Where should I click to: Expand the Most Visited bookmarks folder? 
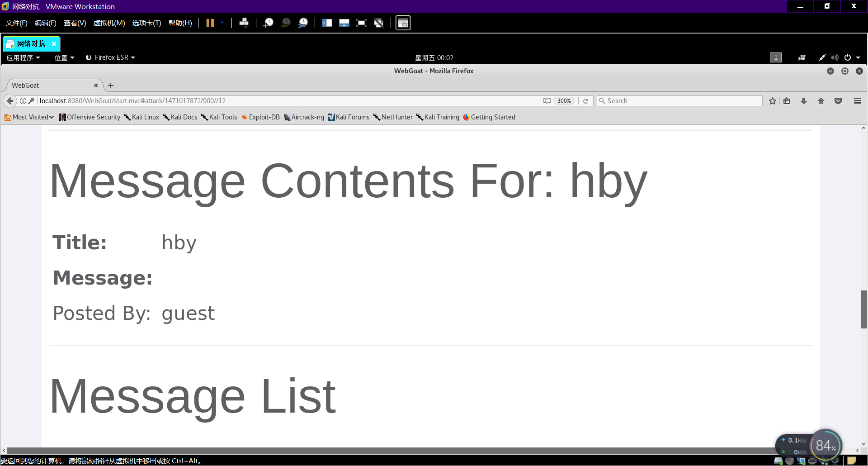[x=29, y=117]
